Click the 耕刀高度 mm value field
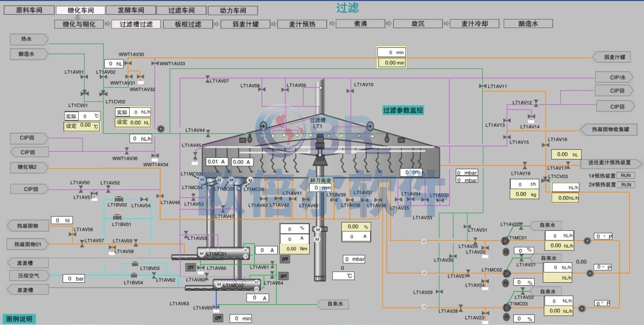 click(x=321, y=188)
